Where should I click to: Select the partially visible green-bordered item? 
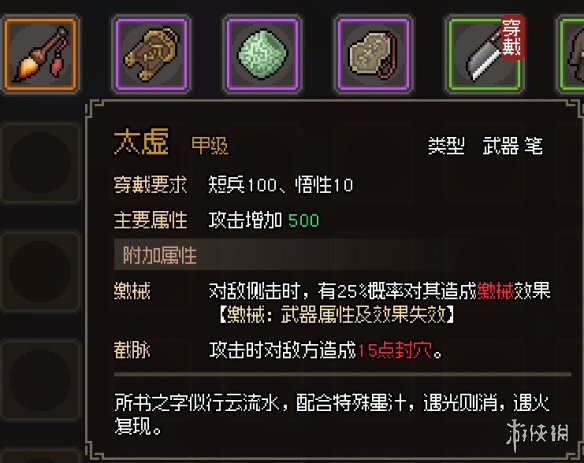(x=571, y=54)
